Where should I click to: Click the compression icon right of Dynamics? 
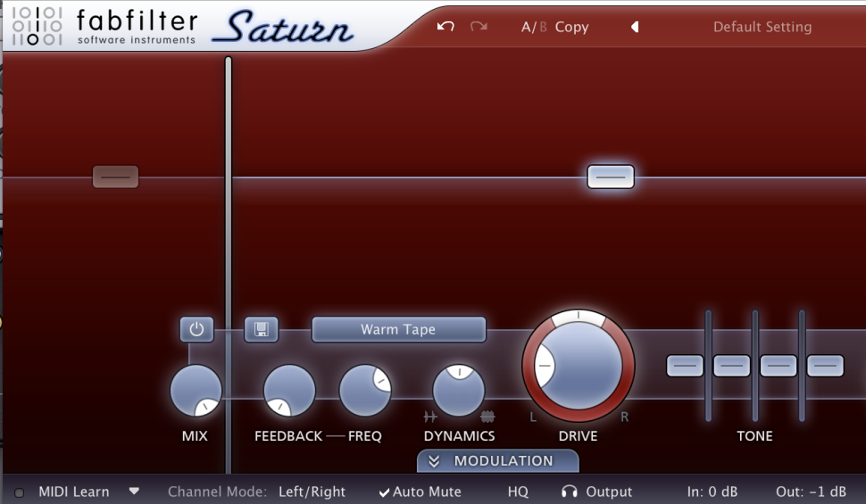click(x=487, y=417)
